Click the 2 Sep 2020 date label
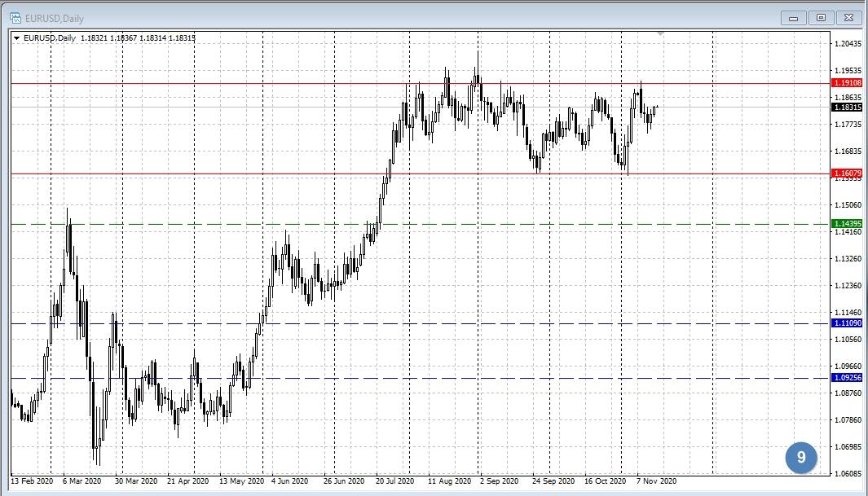The width and height of the screenshot is (868, 496). coord(500,481)
